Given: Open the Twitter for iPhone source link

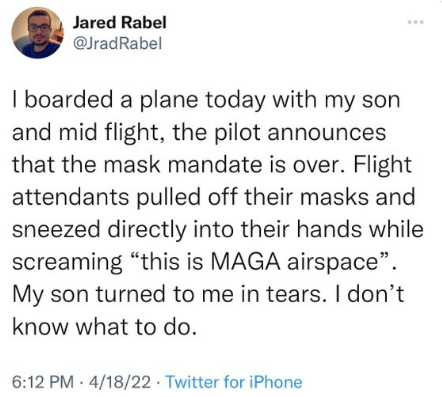Looking at the screenshot, I should click(x=234, y=382).
